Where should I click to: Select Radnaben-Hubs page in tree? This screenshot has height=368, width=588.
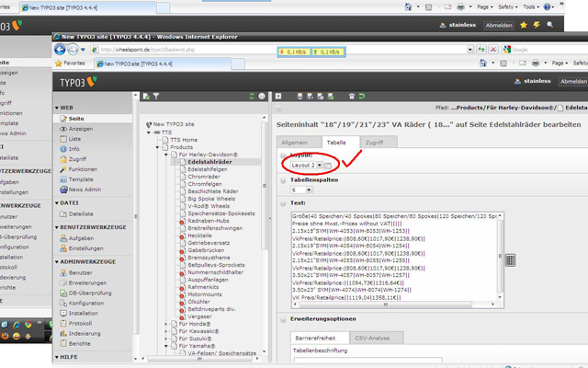(x=209, y=221)
